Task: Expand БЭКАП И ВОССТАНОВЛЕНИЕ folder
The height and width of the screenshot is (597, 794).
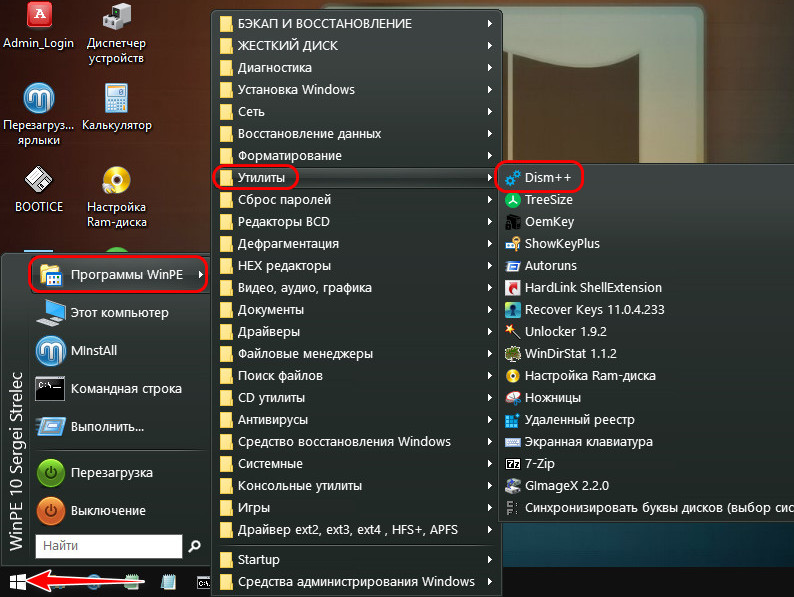Action: (357, 23)
